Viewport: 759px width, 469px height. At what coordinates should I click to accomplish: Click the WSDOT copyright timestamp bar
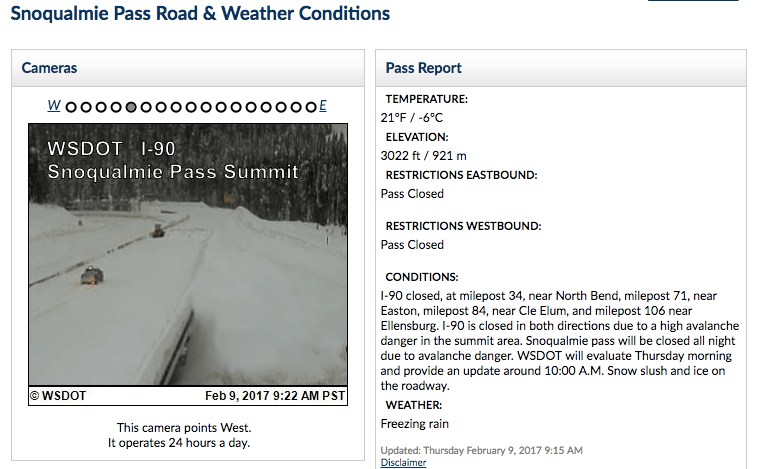point(188,396)
